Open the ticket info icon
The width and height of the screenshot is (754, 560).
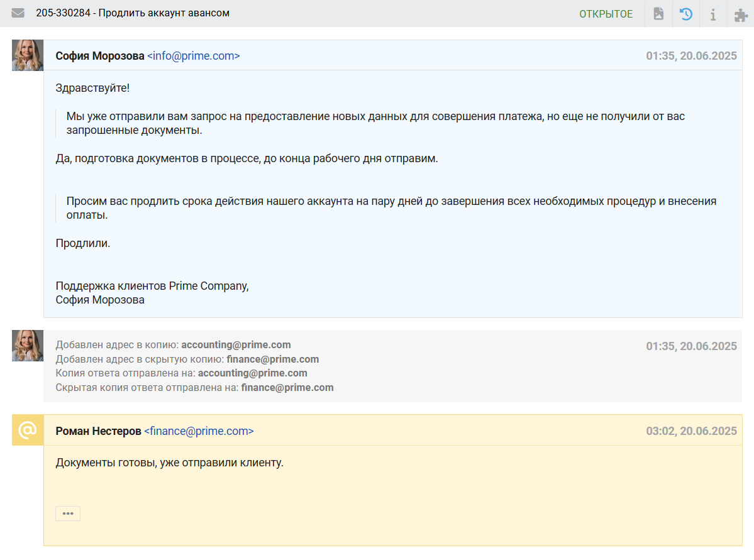tap(713, 14)
